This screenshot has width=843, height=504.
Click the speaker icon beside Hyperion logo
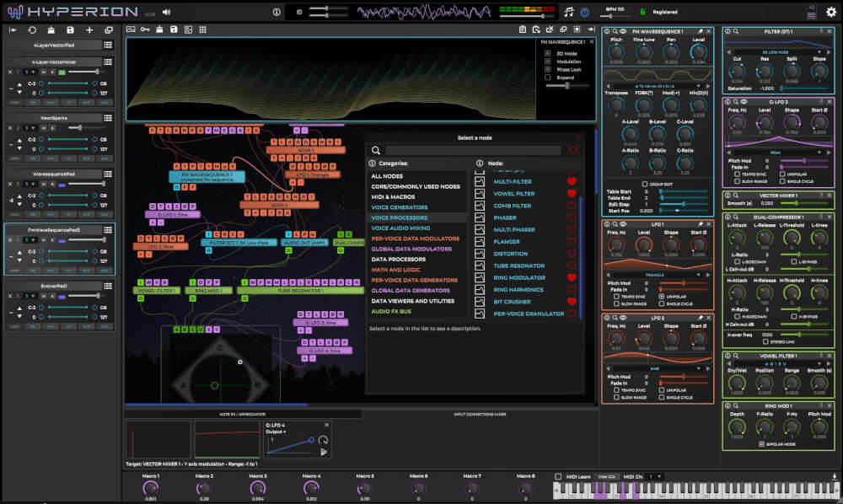click(166, 12)
